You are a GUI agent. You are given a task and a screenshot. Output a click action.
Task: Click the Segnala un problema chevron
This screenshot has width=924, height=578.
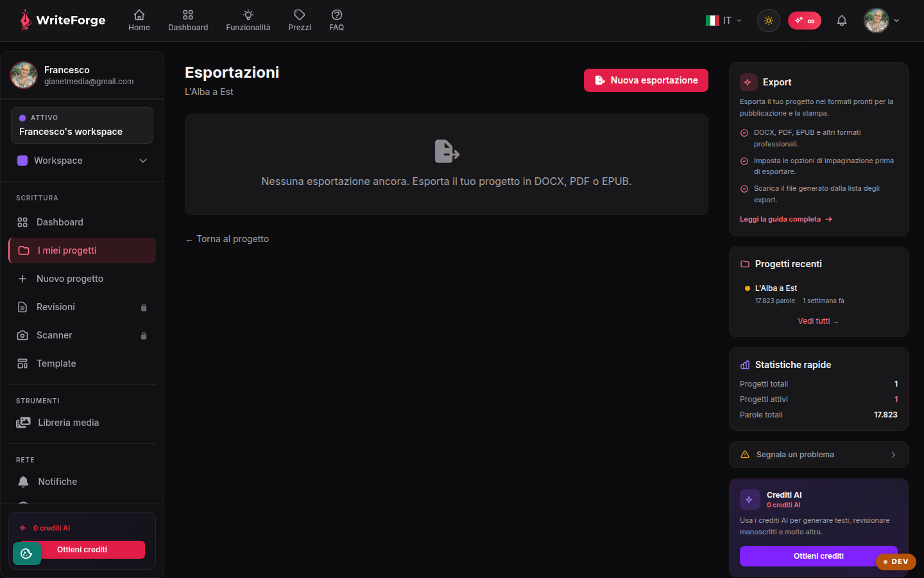pos(893,455)
